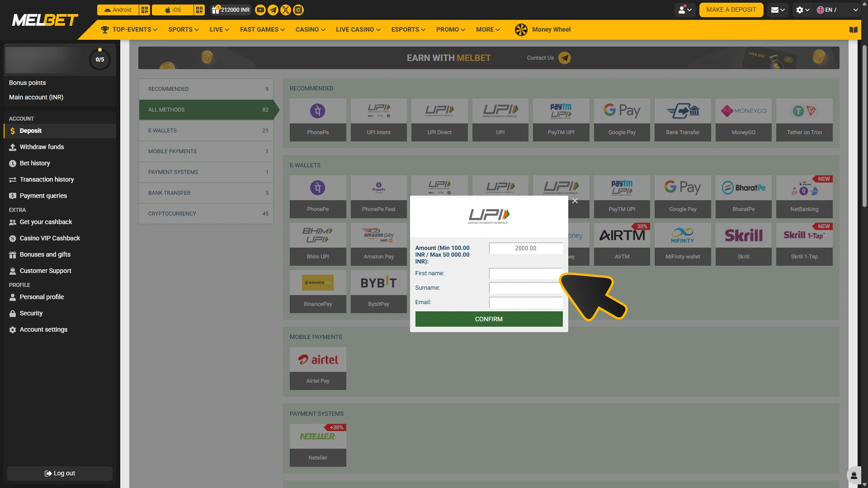Select Neteller payment system
The height and width of the screenshot is (488, 868).
point(318,445)
